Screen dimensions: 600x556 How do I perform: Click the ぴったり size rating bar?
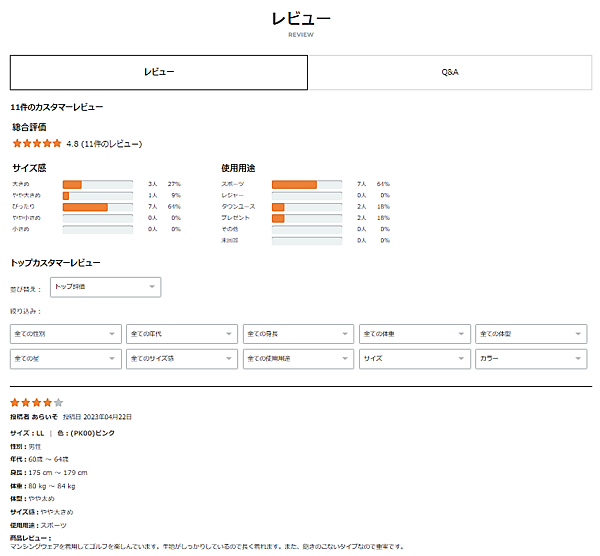tap(97, 207)
